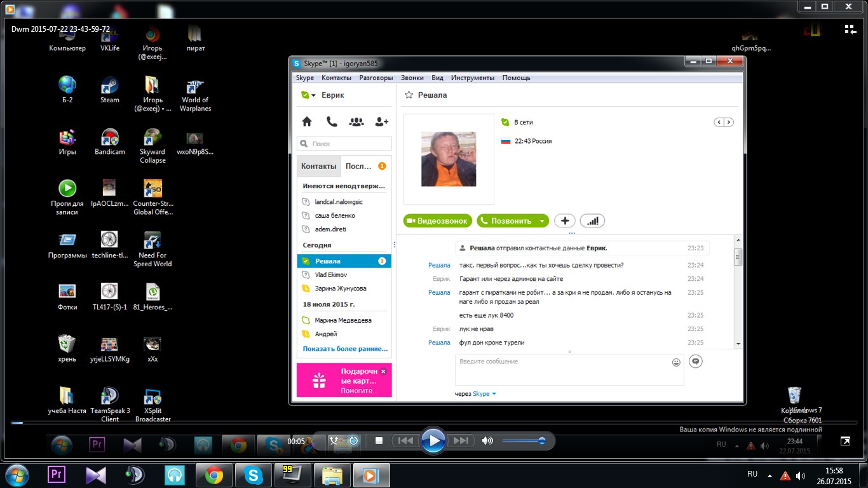Click 'Показать более ранние' link
Image resolution: width=868 pixels, height=488 pixels.
(x=345, y=349)
